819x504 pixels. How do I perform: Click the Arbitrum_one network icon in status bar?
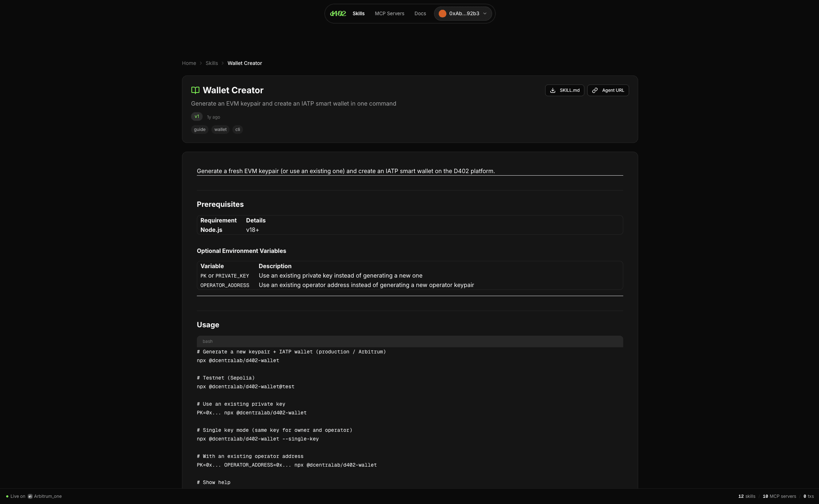click(29, 496)
